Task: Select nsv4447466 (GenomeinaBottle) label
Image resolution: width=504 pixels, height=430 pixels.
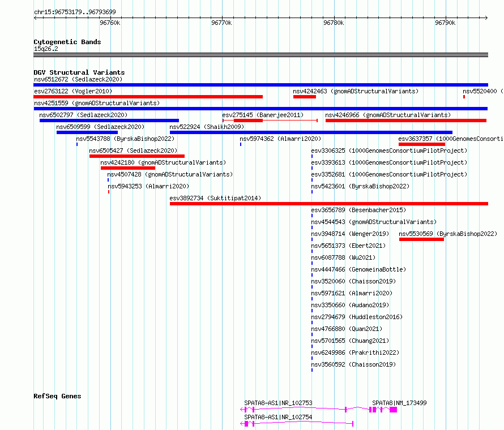Action: pos(358,269)
